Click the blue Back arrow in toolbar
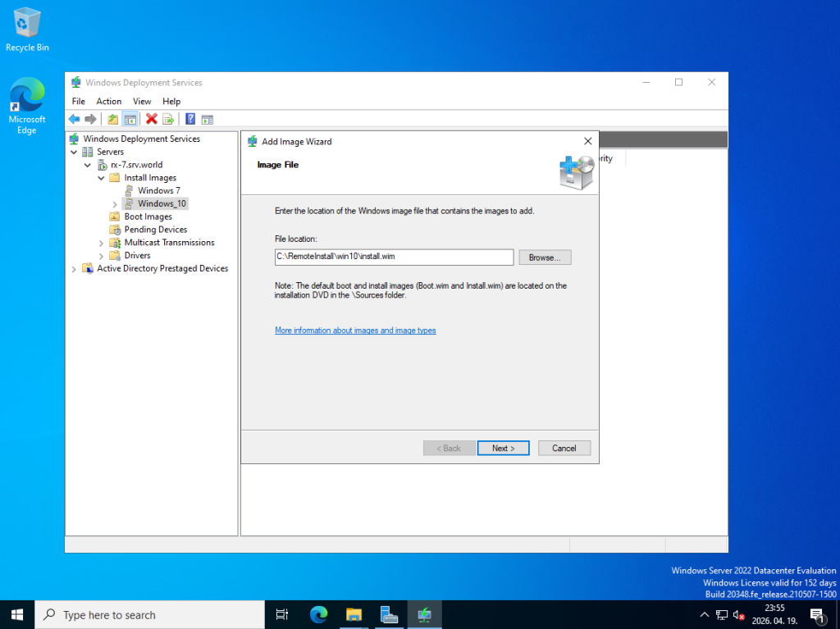The width and height of the screenshot is (840, 629). (x=74, y=119)
